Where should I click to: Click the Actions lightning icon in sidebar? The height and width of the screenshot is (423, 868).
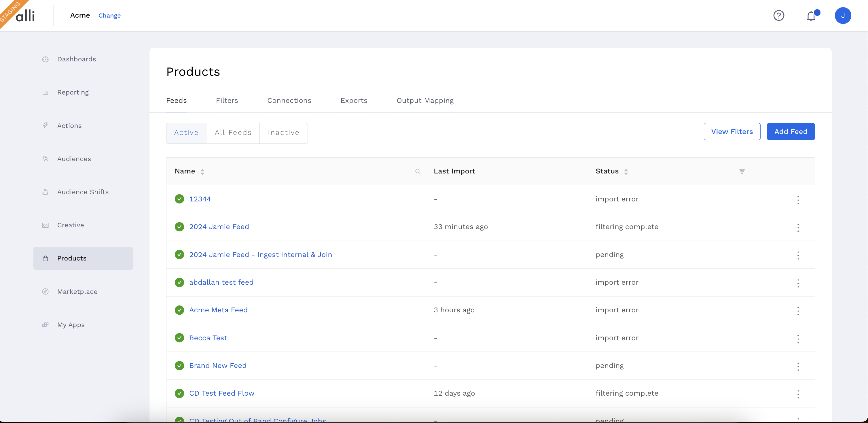pyautogui.click(x=46, y=126)
